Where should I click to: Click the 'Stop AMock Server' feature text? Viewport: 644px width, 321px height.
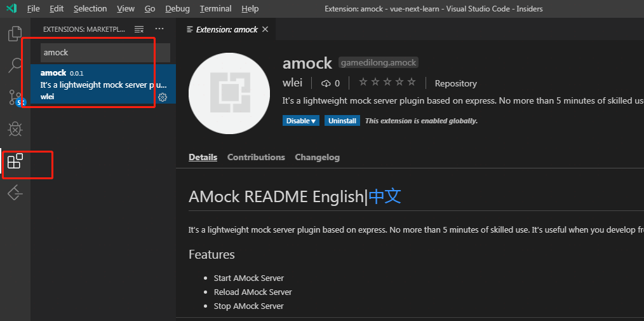click(249, 306)
